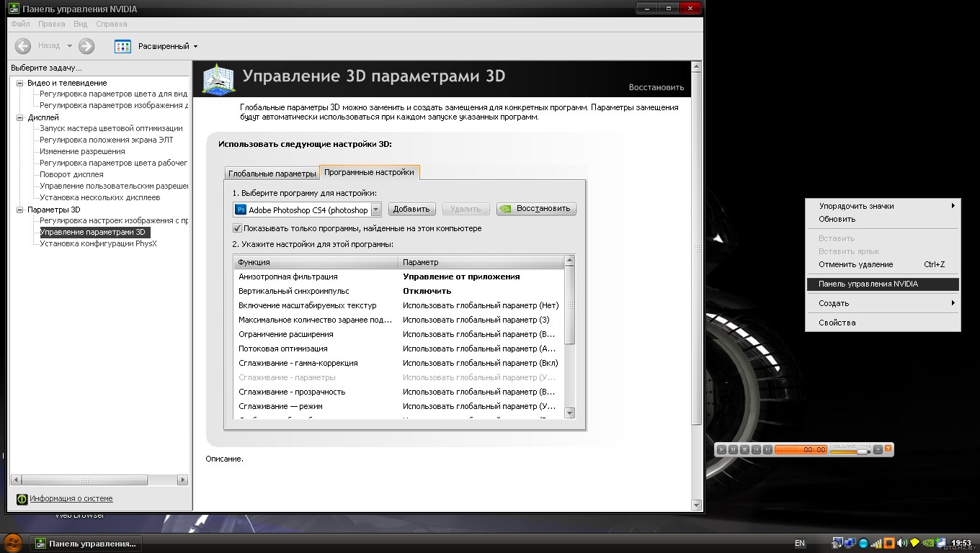This screenshot has height=553, width=980.
Task: Collapse the Видео и телевидение tree node
Action: pyautogui.click(x=20, y=83)
